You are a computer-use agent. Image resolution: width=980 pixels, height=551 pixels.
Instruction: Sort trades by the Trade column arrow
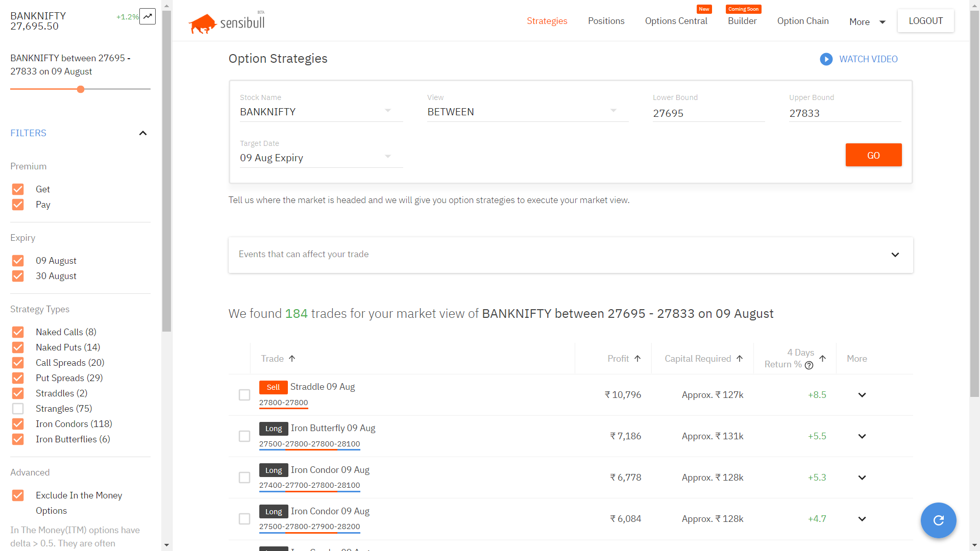(x=292, y=359)
